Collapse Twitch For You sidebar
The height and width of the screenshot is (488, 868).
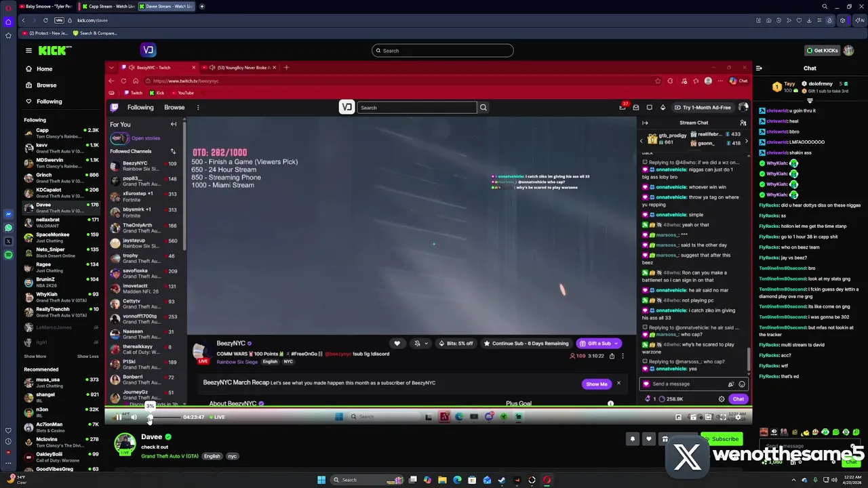point(173,124)
